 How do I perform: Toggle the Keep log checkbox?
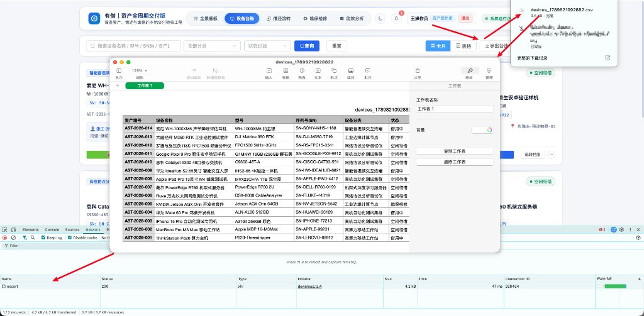43,237
